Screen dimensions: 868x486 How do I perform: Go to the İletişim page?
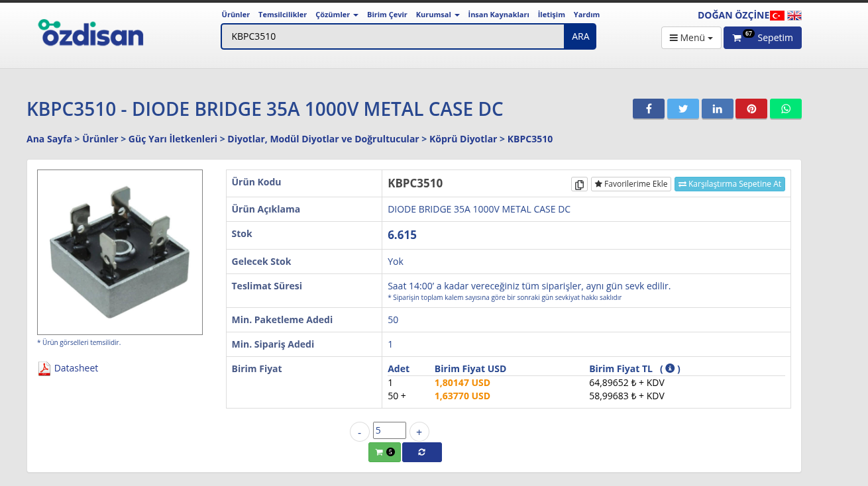[x=551, y=15]
